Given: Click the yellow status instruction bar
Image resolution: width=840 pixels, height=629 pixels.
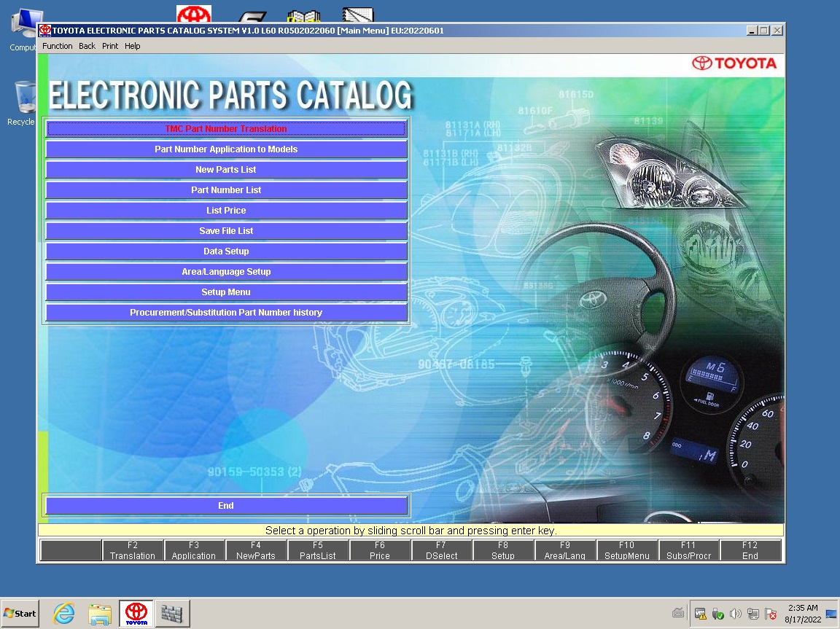Looking at the screenshot, I should coord(411,531).
